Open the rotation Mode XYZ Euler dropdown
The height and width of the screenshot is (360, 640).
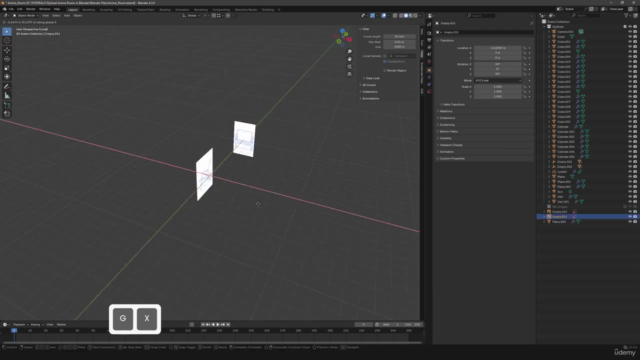click(x=498, y=80)
